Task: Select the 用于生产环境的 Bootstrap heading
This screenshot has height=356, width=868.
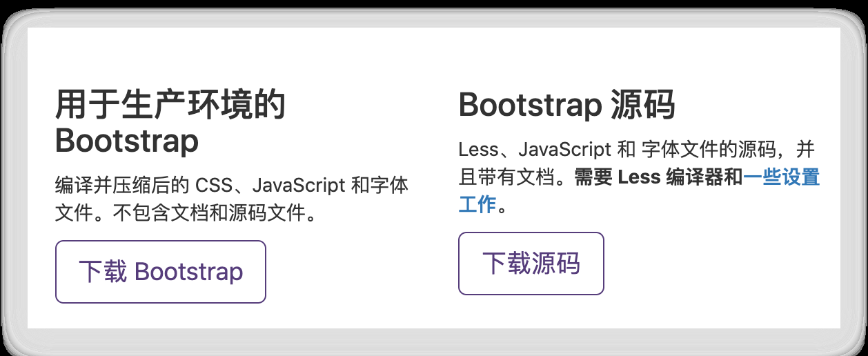Action: [x=170, y=123]
